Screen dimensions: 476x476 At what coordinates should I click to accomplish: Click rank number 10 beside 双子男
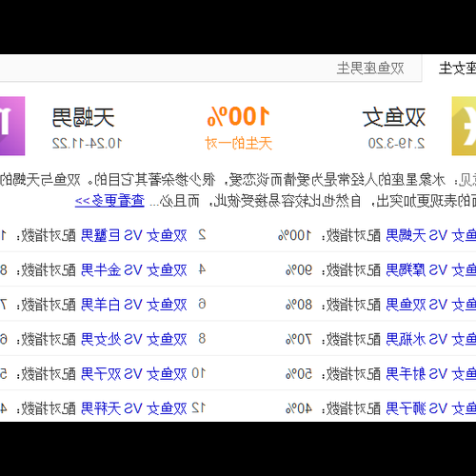(199, 373)
